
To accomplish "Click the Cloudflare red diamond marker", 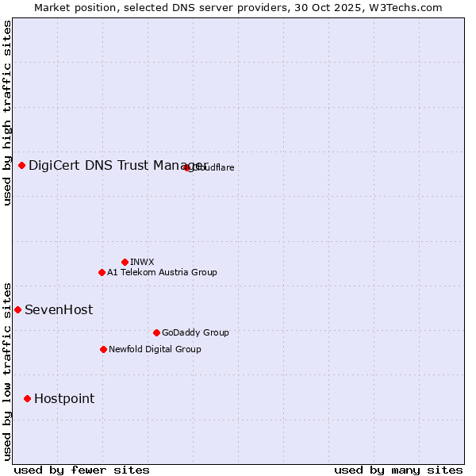I will 187,167.
